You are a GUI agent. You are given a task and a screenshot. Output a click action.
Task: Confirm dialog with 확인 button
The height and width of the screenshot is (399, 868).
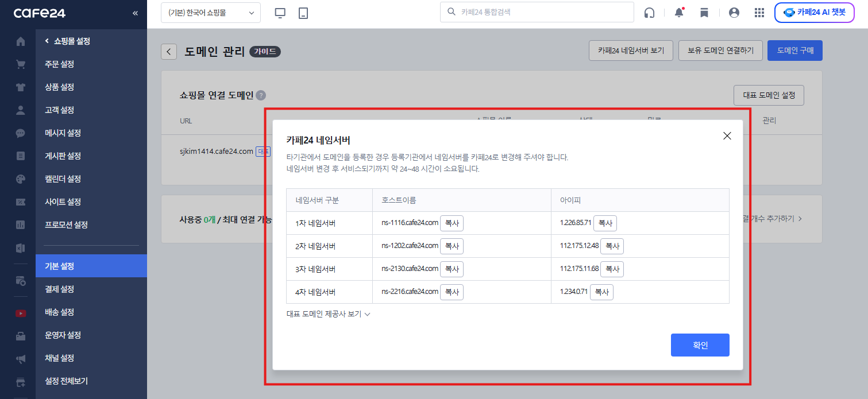coord(700,345)
